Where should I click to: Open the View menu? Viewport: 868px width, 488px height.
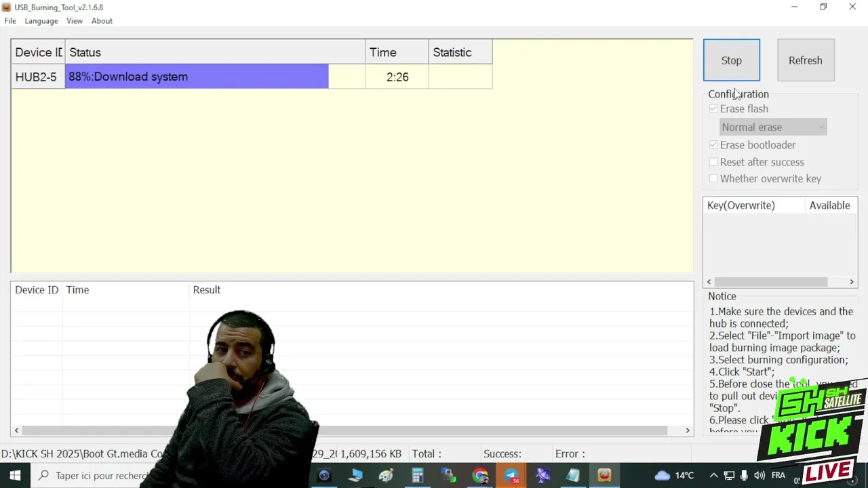point(75,21)
